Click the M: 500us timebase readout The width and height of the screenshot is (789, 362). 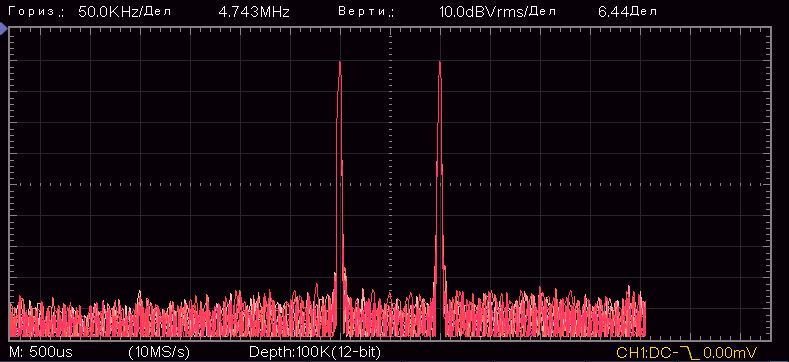[40, 351]
